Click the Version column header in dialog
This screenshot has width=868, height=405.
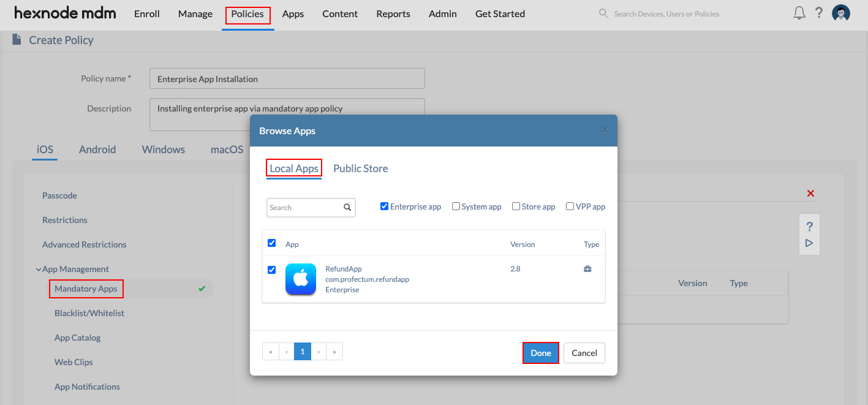pyautogui.click(x=523, y=244)
